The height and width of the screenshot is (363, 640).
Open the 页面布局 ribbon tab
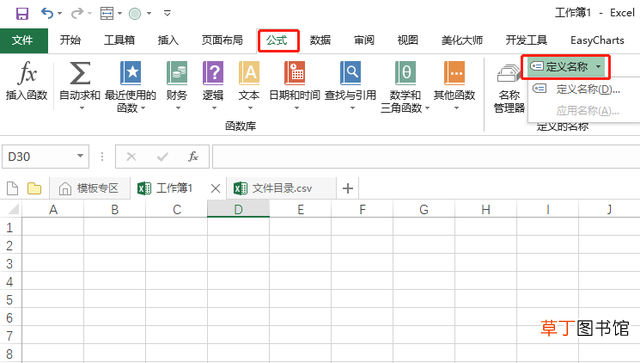pos(222,40)
